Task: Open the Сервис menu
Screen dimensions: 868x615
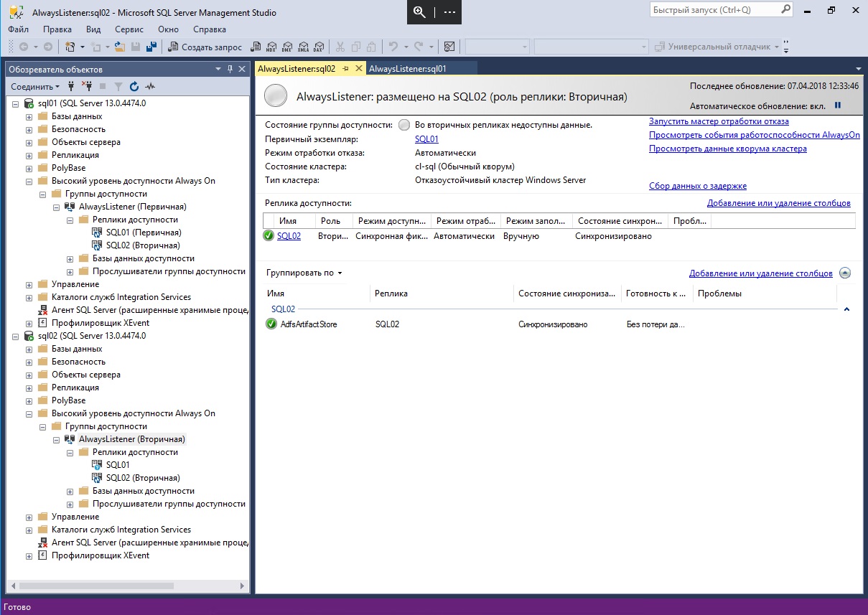Action: point(129,29)
